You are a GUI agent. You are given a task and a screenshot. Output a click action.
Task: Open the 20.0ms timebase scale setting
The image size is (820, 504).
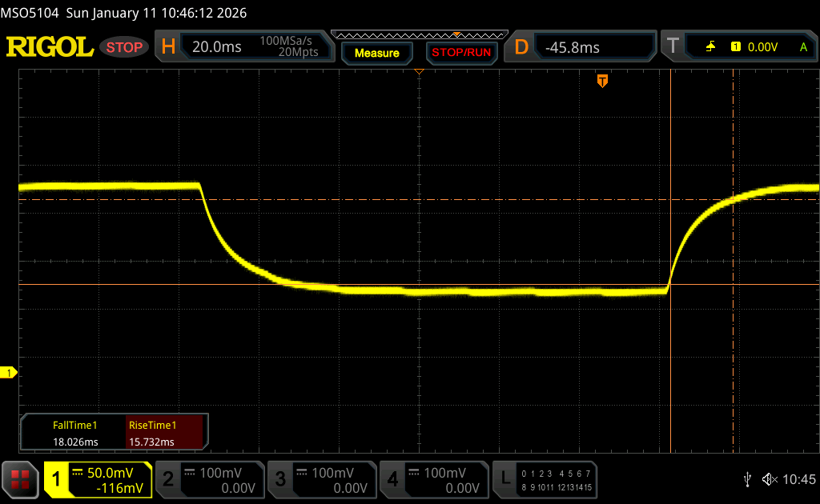click(x=217, y=47)
